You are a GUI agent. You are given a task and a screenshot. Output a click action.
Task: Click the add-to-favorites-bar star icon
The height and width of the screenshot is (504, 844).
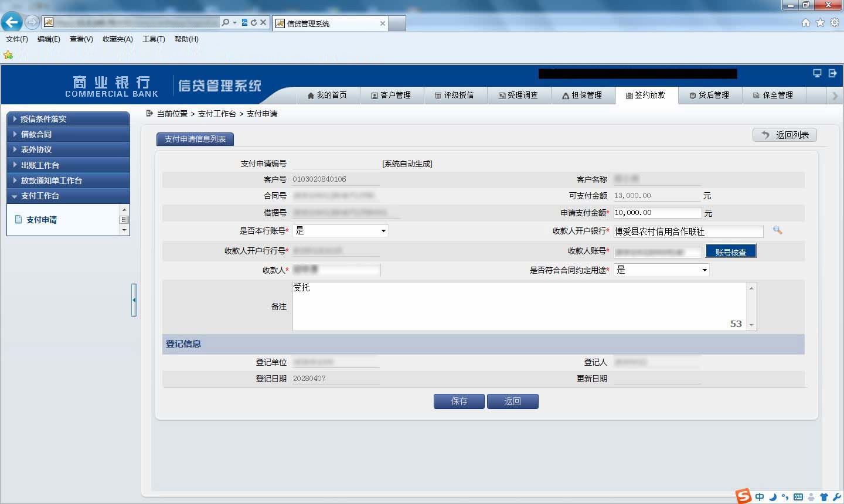pos(8,55)
